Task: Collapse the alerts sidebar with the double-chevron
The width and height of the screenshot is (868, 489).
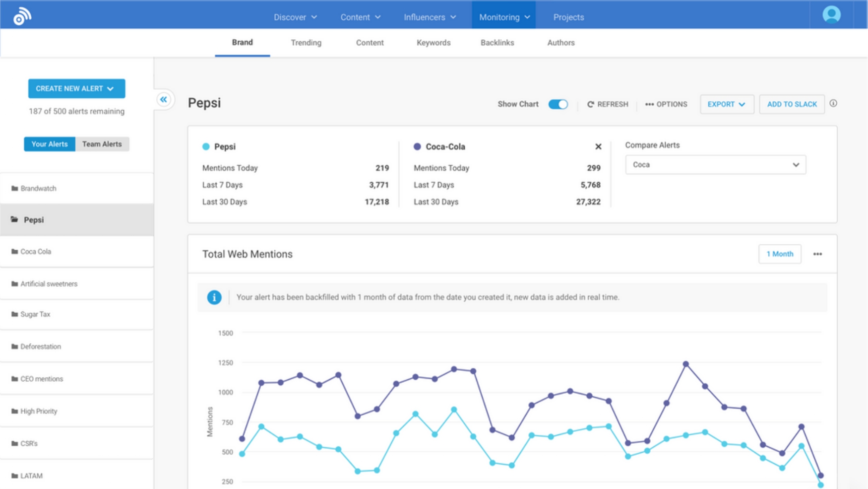Action: 164,100
